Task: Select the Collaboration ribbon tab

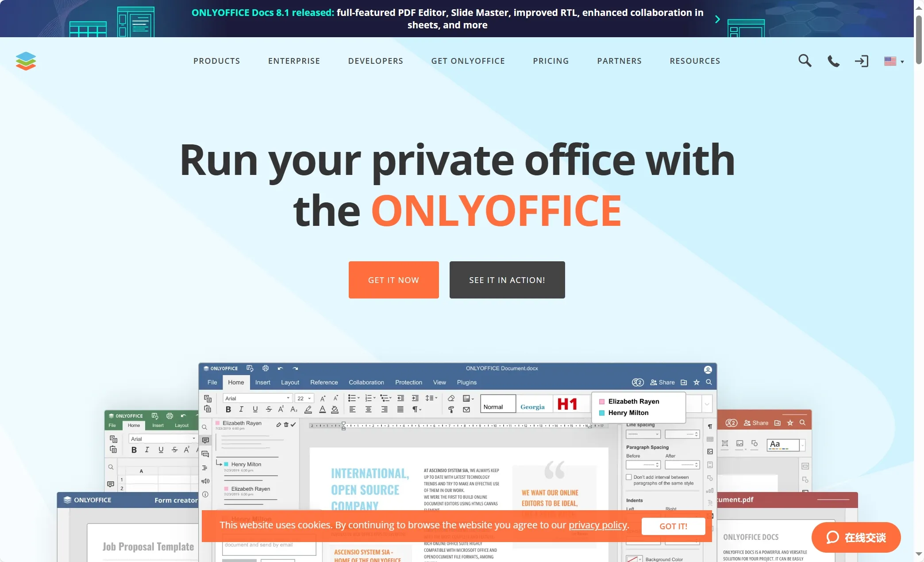Action: tap(366, 382)
